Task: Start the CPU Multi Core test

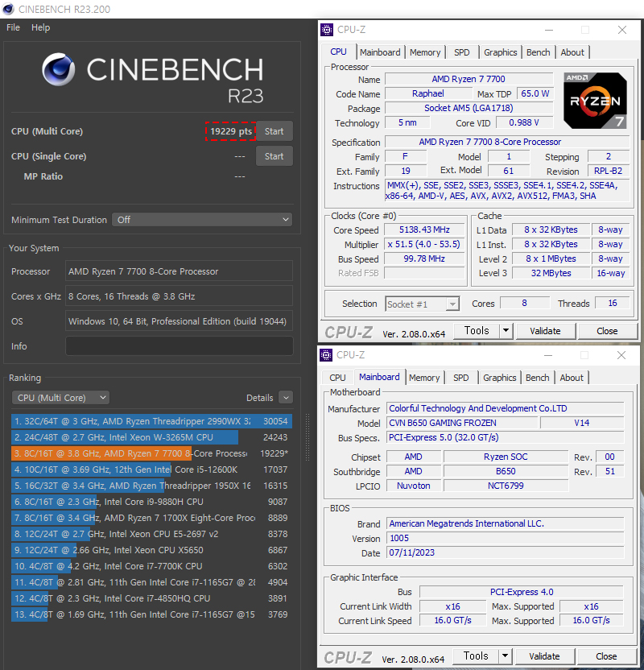Action: pos(275,131)
